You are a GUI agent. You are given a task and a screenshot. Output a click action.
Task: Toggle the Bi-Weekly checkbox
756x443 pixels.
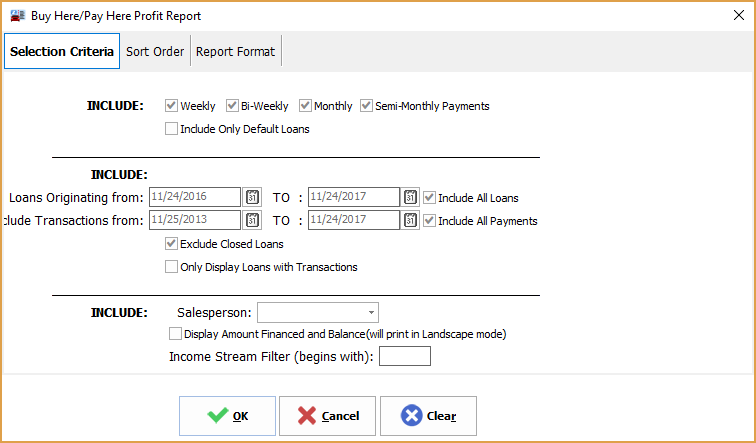pos(232,106)
